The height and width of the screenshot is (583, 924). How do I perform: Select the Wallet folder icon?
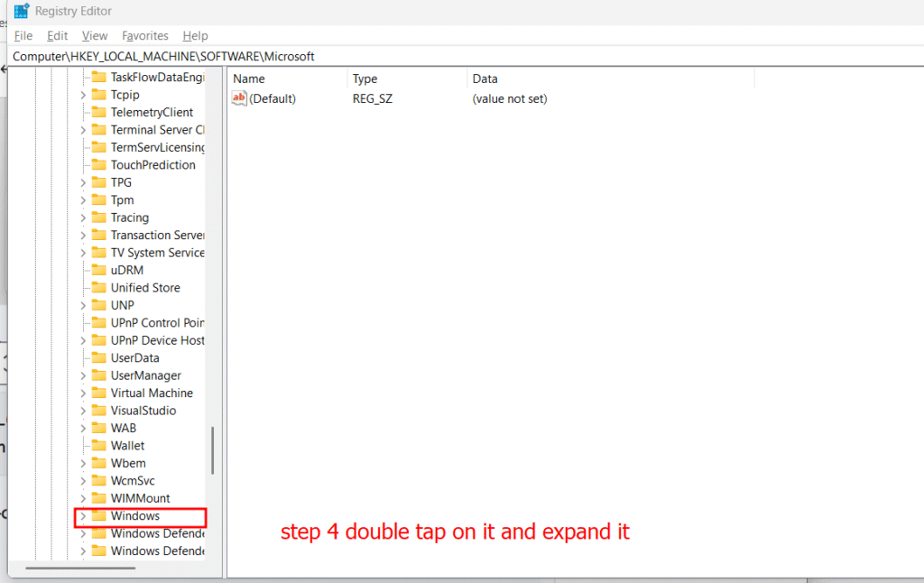pyautogui.click(x=99, y=446)
